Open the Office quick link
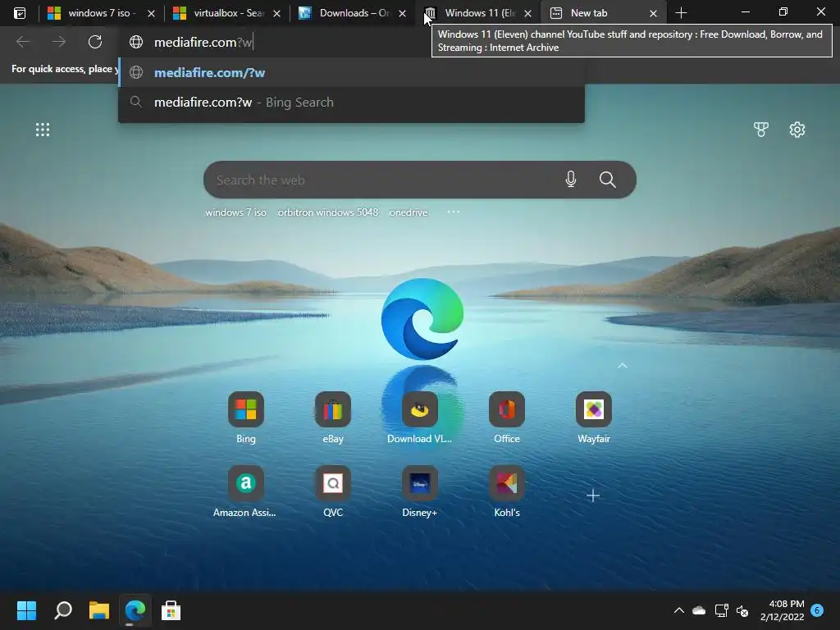The height and width of the screenshot is (630, 840). (x=507, y=418)
